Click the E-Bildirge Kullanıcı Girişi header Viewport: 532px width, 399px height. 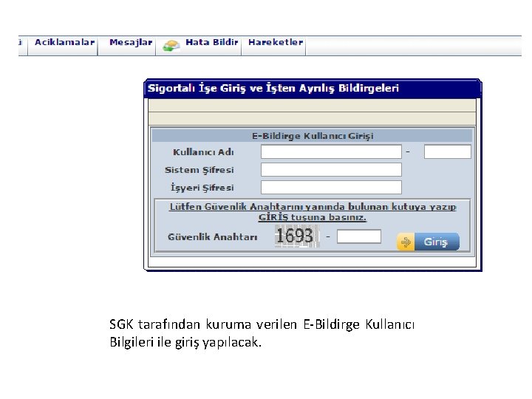[x=312, y=136]
